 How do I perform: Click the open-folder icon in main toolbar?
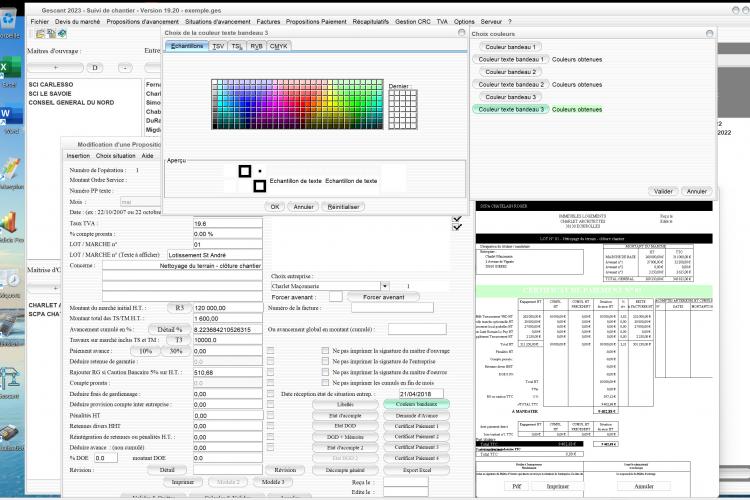coord(40,33)
